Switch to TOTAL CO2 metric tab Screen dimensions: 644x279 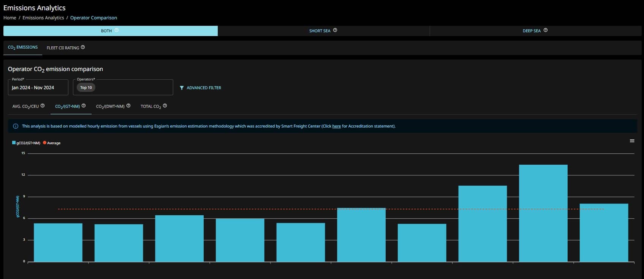coord(150,107)
